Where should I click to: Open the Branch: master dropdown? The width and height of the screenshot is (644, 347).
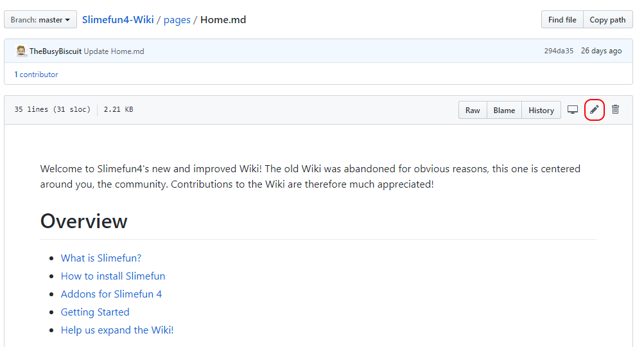click(40, 20)
